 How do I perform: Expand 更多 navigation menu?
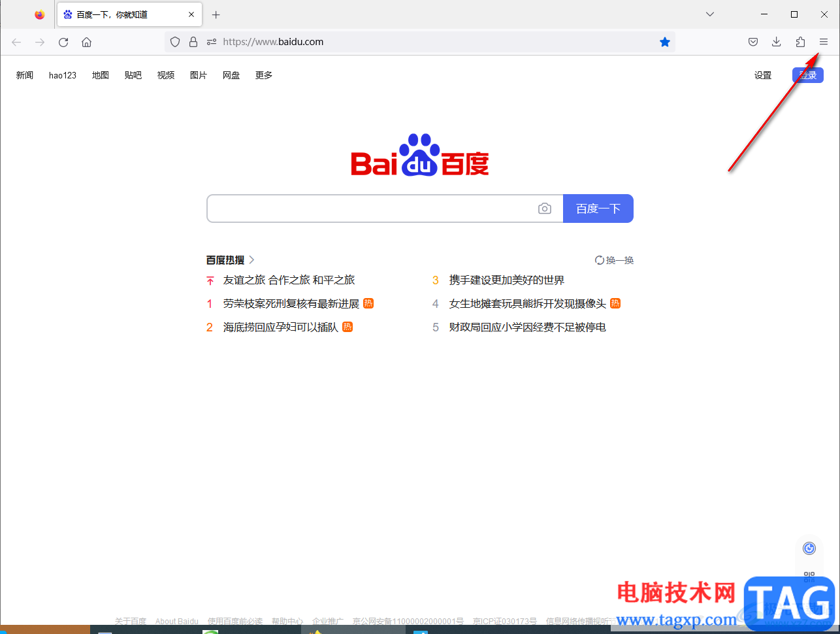[x=264, y=75]
